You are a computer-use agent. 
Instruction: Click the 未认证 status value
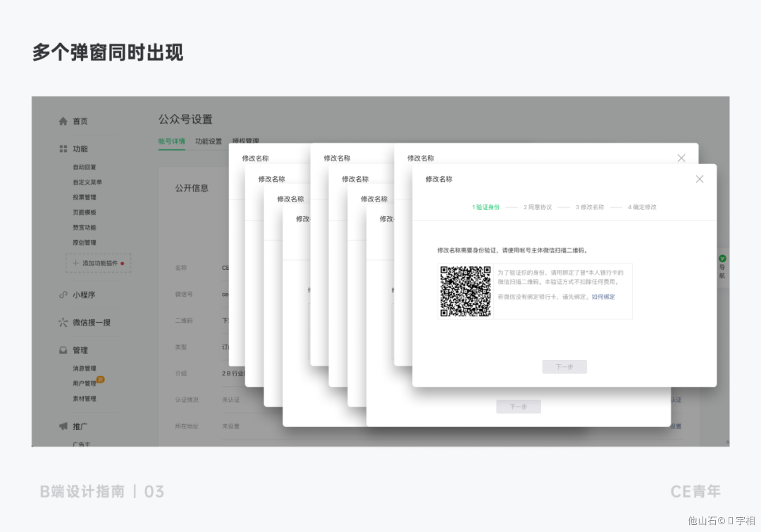coord(230,400)
